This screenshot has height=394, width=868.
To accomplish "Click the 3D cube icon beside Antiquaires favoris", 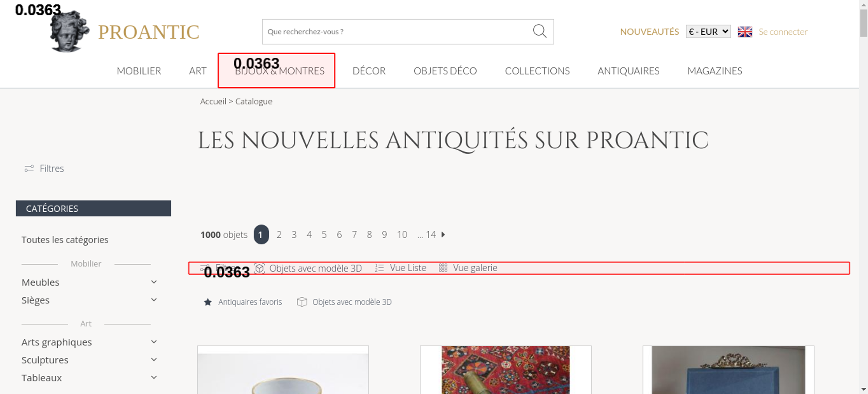I will point(302,302).
